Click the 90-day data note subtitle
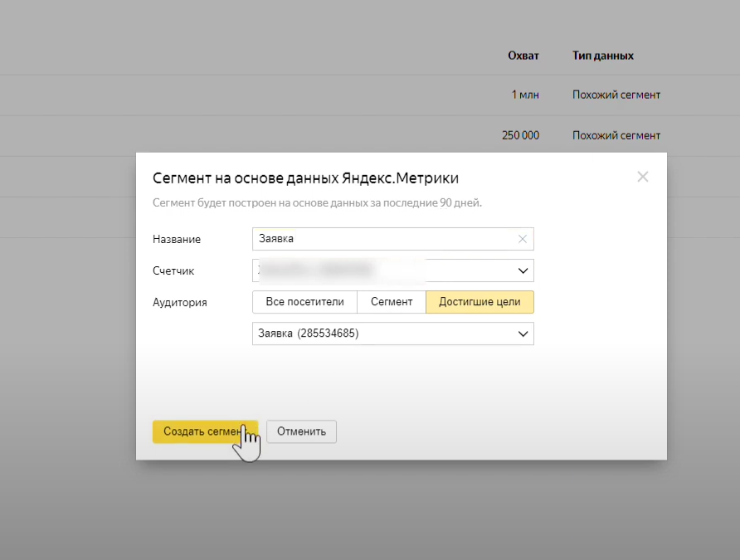Screen dimensions: 740x560 [317, 203]
